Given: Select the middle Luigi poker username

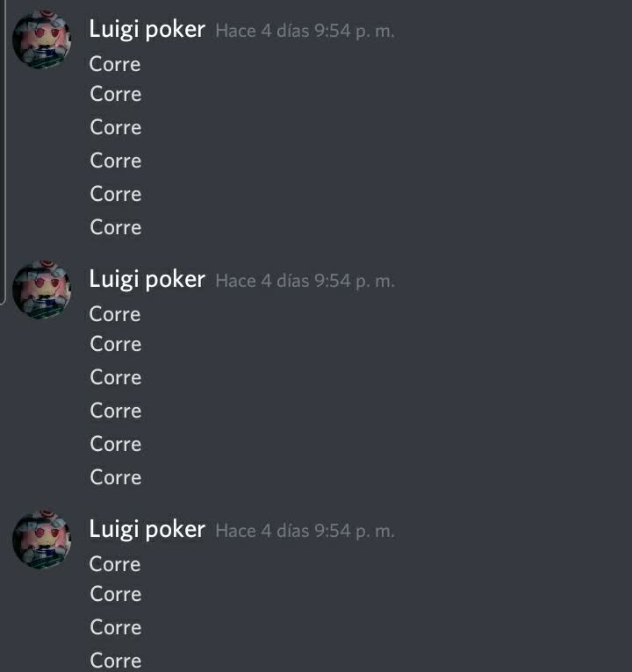Looking at the screenshot, I should pos(147,280).
